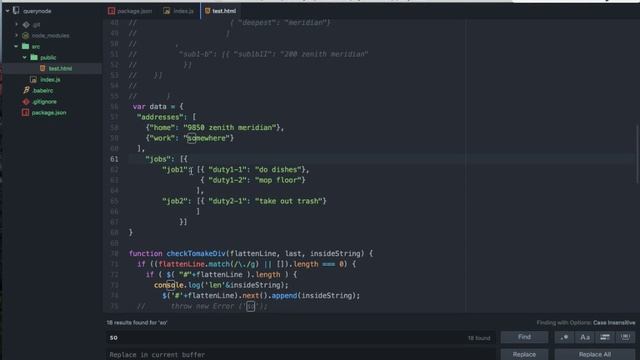The height and width of the screenshot is (360, 640).
Task: Switch to the index.js tab
Action: pos(179,11)
